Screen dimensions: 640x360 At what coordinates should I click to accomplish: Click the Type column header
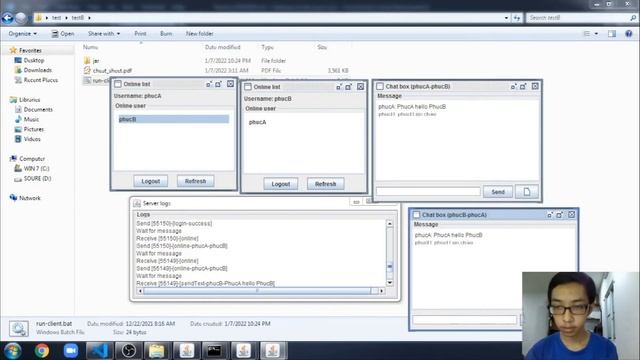267,47
